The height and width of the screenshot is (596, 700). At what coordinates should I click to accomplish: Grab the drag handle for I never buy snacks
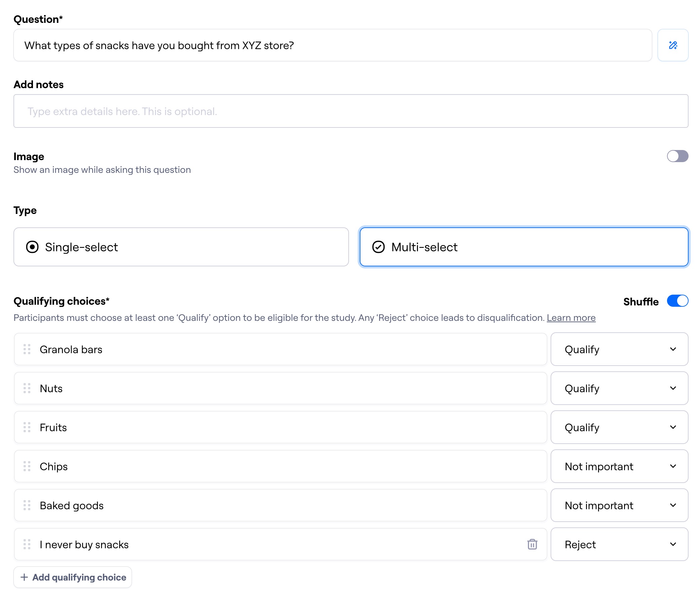(x=27, y=544)
